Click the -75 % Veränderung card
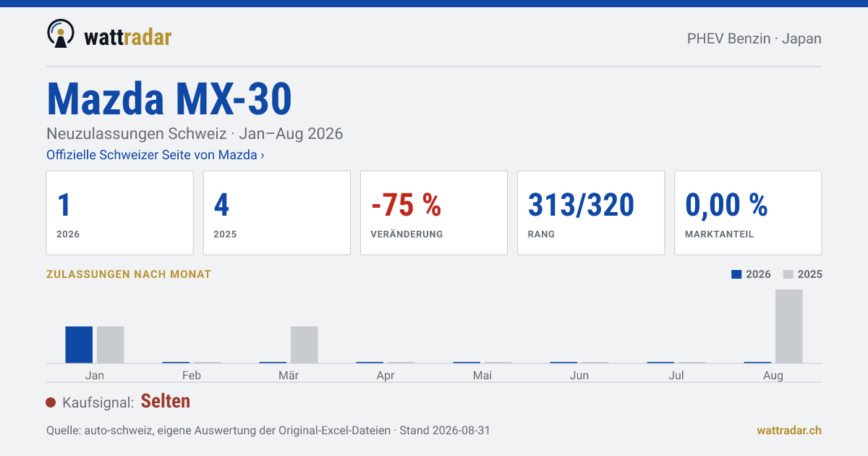This screenshot has width=868, height=456. (x=434, y=213)
